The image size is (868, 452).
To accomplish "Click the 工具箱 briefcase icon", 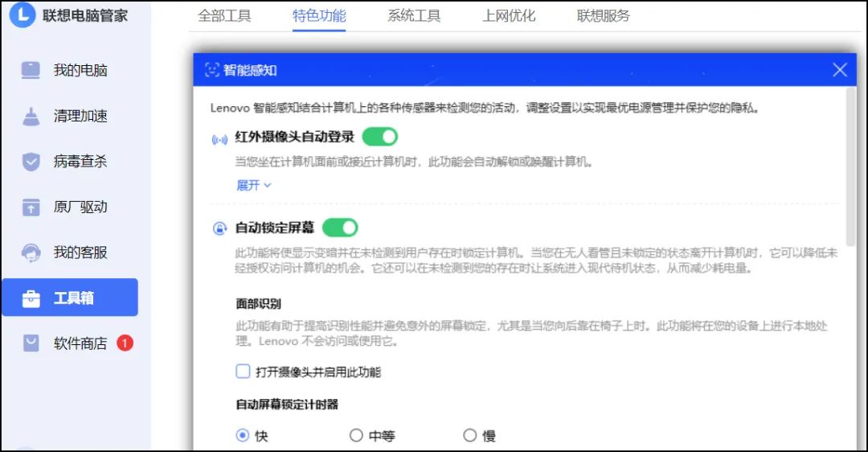I will click(31, 298).
